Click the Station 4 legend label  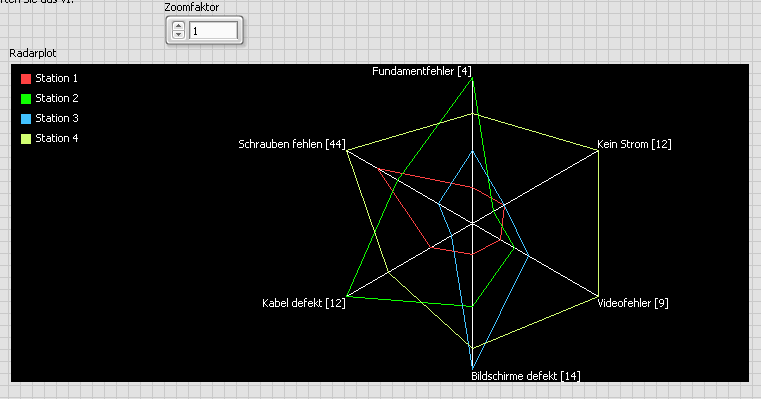tap(56, 138)
